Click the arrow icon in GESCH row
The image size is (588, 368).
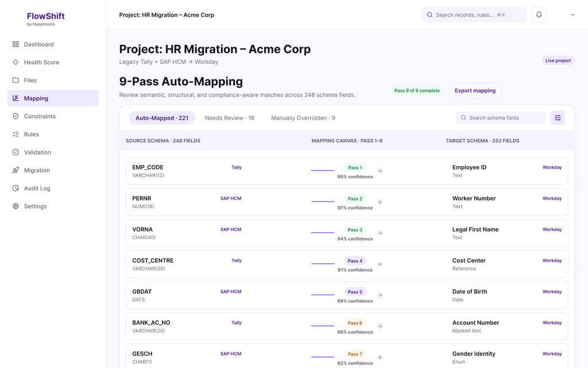point(380,358)
